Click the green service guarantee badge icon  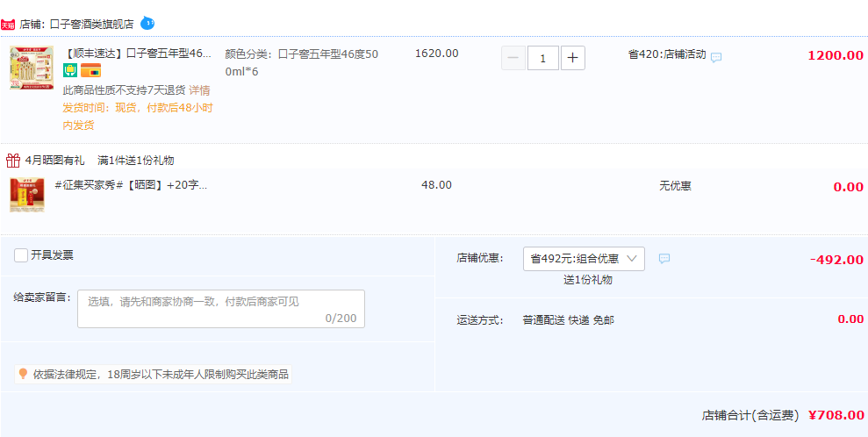69,71
